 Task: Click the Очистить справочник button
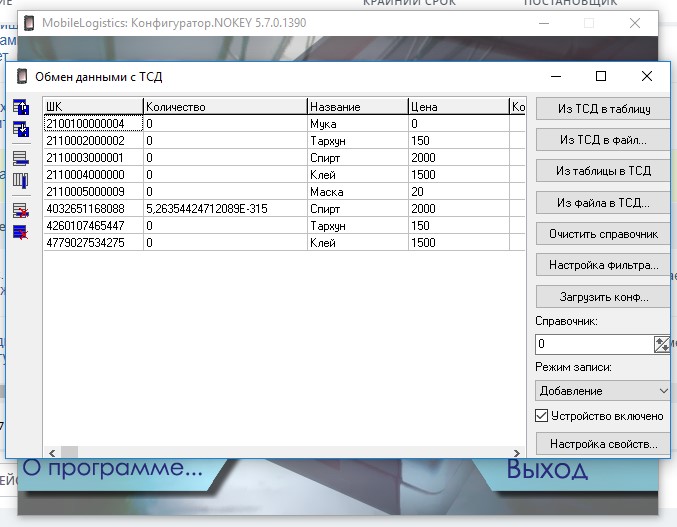(603, 233)
